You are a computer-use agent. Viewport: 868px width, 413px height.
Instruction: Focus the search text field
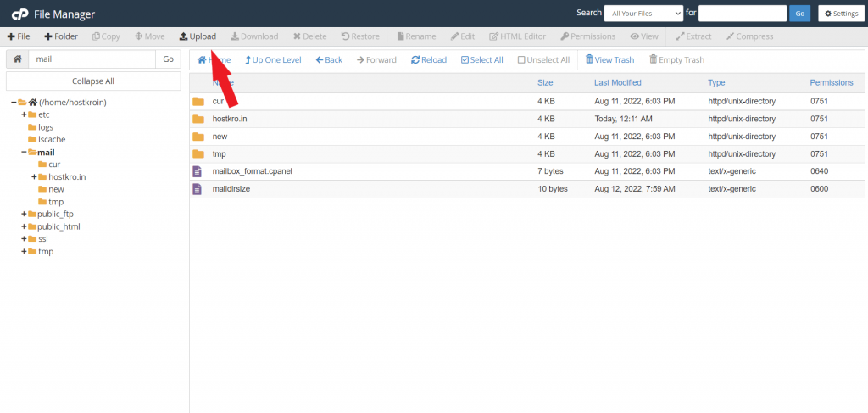(x=743, y=14)
